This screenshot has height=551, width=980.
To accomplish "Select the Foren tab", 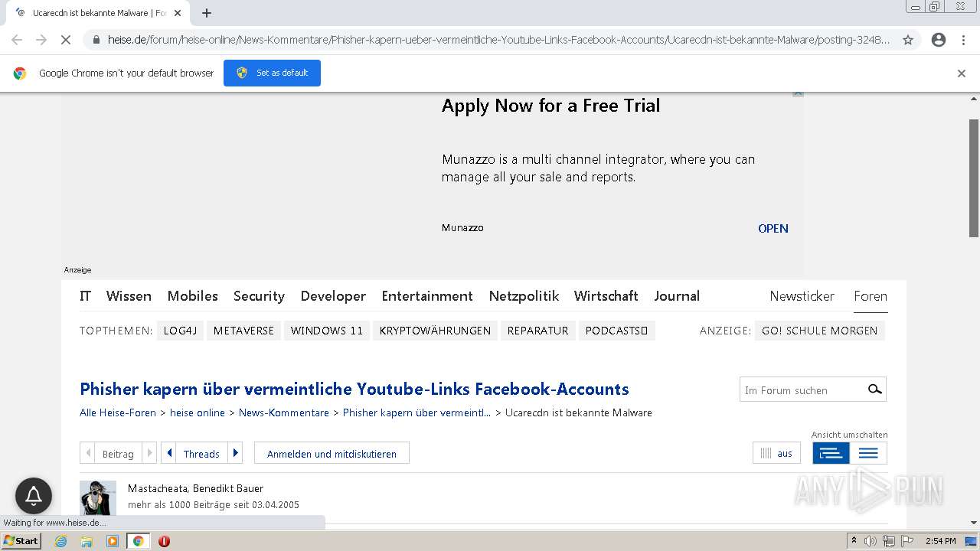I will click(871, 296).
